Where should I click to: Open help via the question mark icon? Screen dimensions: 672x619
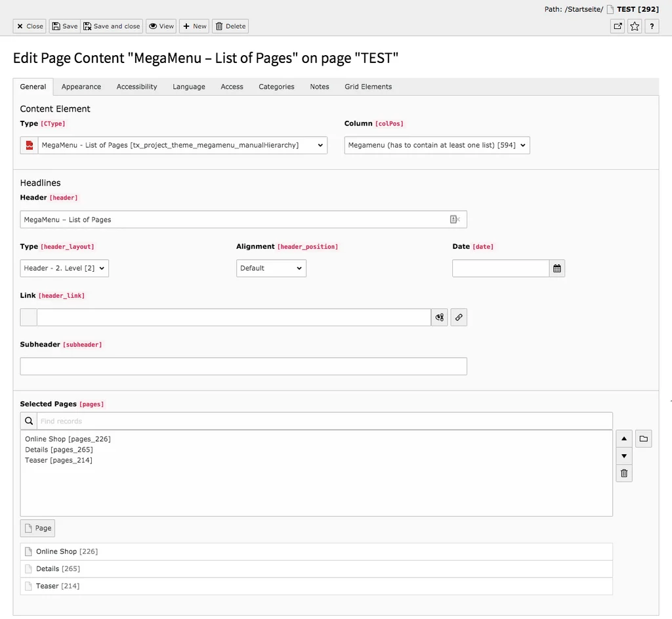(x=653, y=26)
